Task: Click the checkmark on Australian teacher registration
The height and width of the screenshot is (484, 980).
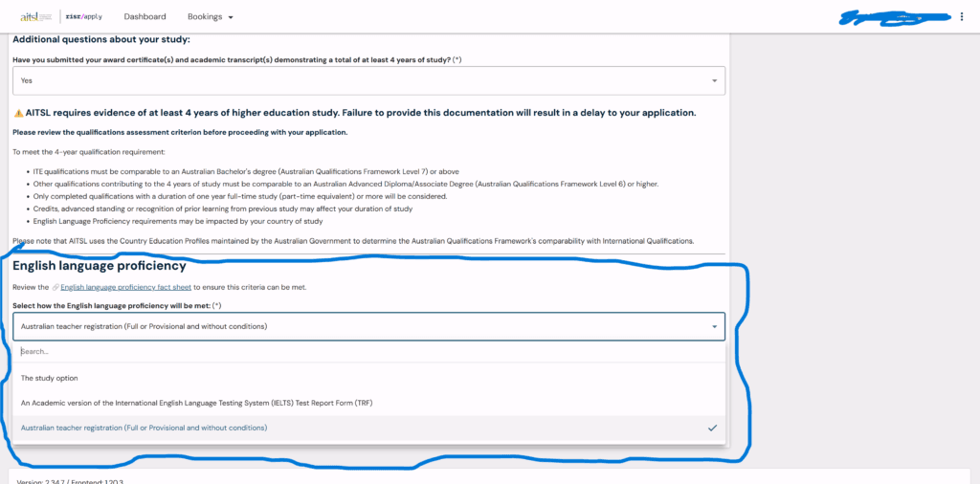Action: tap(712, 428)
